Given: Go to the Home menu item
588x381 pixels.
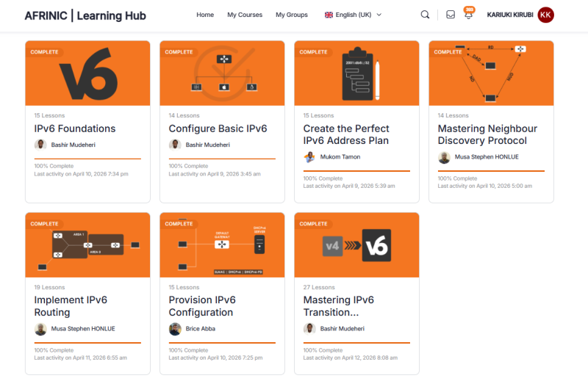Looking at the screenshot, I should click(x=205, y=15).
